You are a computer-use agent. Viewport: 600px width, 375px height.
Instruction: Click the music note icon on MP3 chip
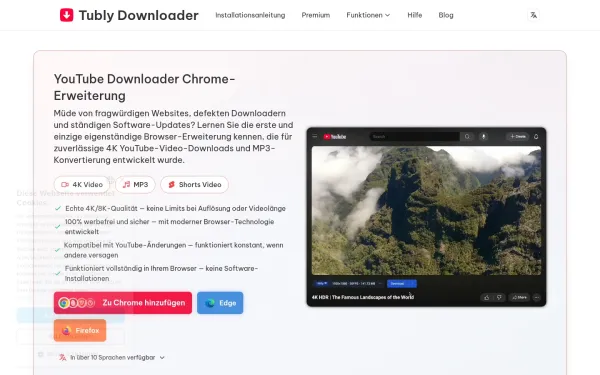click(x=126, y=184)
